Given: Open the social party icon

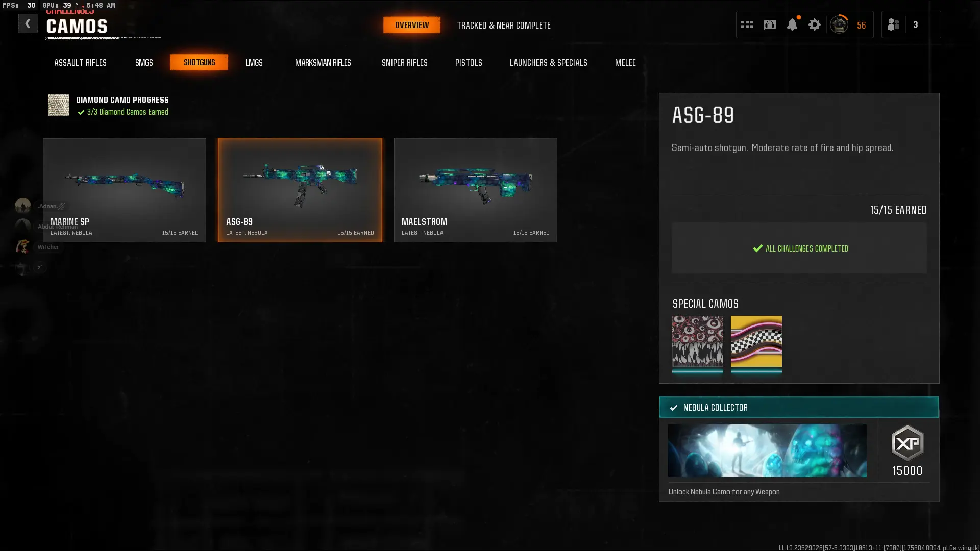Looking at the screenshot, I should point(893,24).
